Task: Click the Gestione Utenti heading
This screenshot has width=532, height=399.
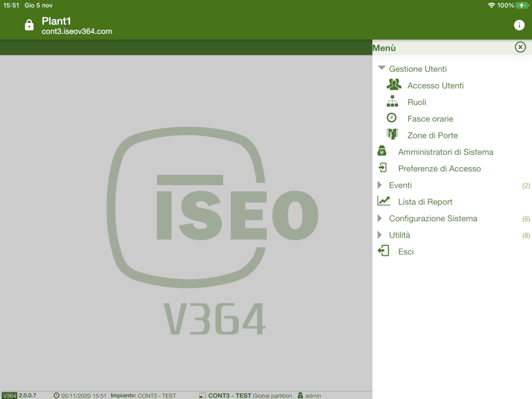Action: (x=418, y=69)
